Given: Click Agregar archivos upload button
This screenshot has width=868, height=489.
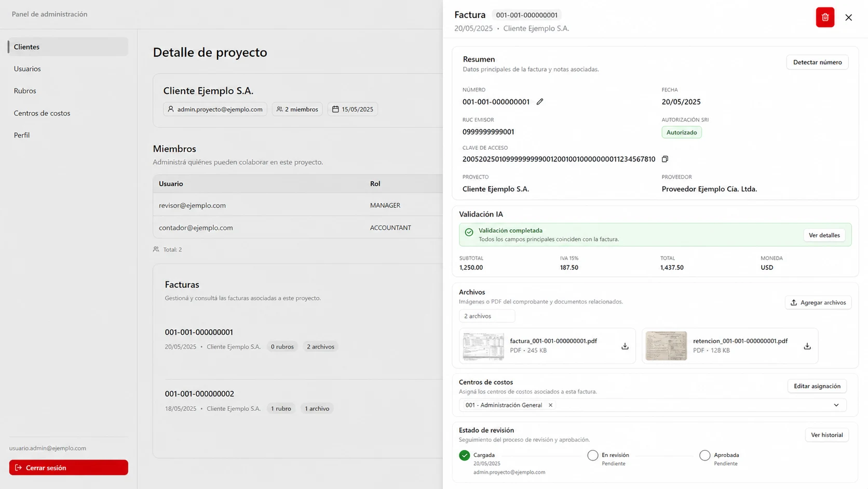Looking at the screenshot, I should pyautogui.click(x=818, y=302).
